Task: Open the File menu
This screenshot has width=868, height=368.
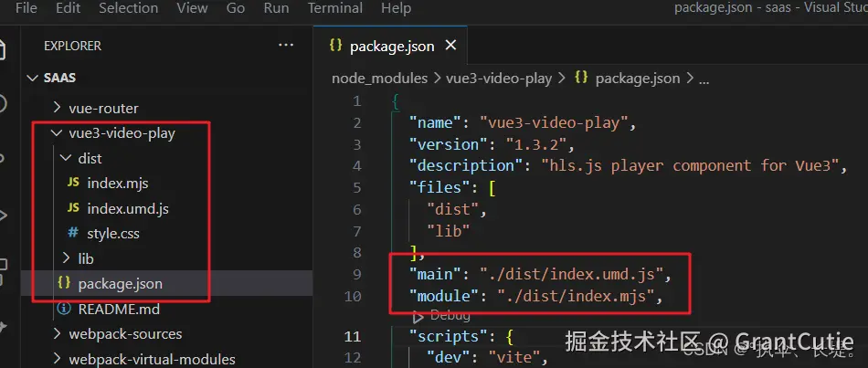Action: (x=26, y=8)
